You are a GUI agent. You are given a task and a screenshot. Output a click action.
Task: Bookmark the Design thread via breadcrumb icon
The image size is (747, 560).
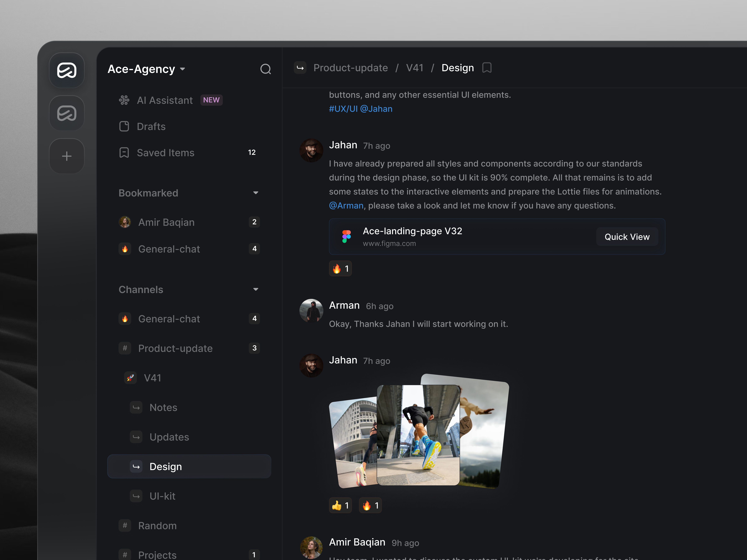coord(487,68)
